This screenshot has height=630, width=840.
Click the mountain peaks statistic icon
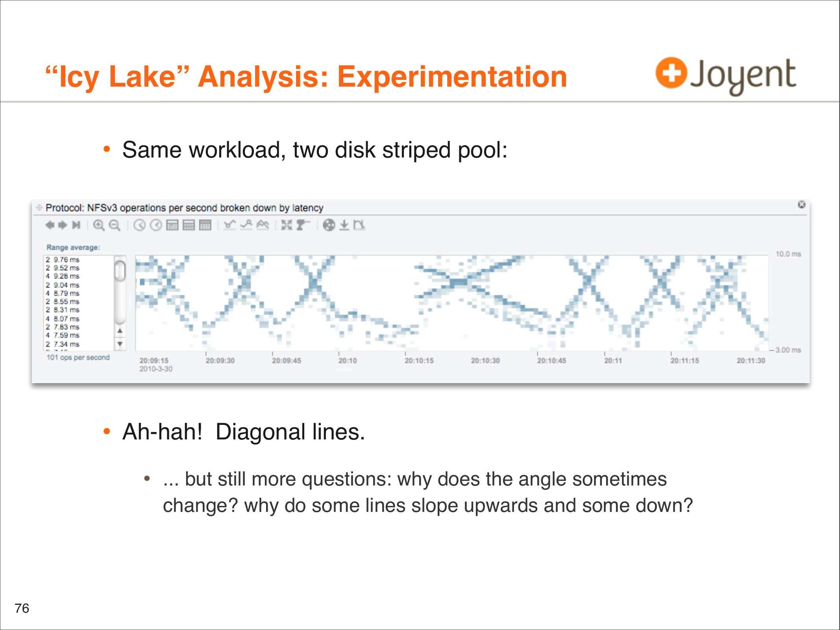pos(263,225)
